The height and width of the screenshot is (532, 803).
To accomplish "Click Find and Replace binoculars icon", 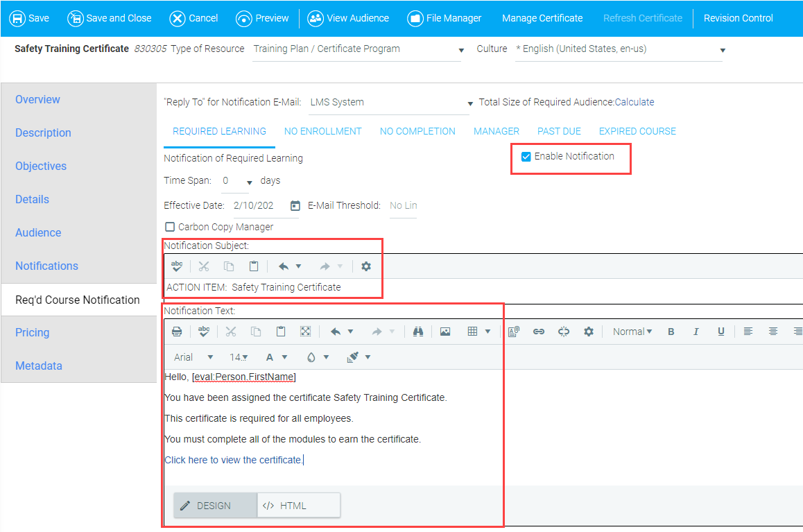I will tap(418, 332).
